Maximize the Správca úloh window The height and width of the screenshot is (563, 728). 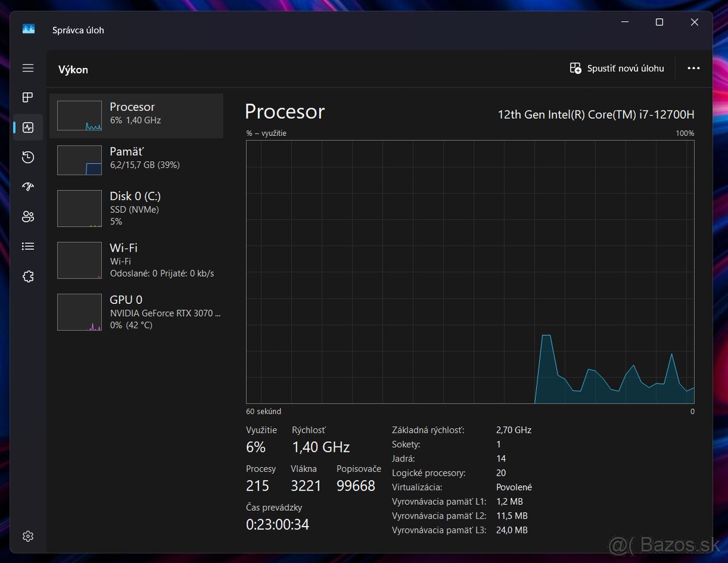tap(659, 22)
